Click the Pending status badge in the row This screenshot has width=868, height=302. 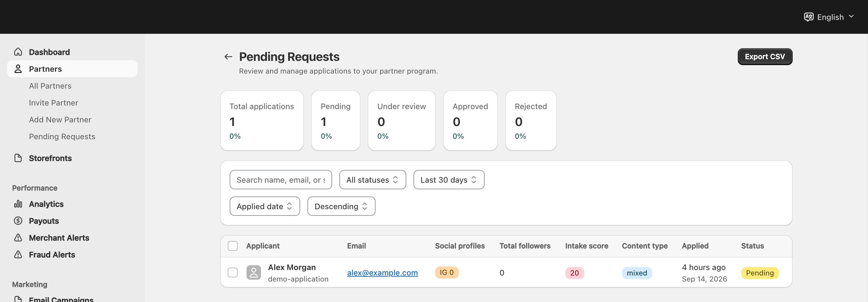coord(760,273)
